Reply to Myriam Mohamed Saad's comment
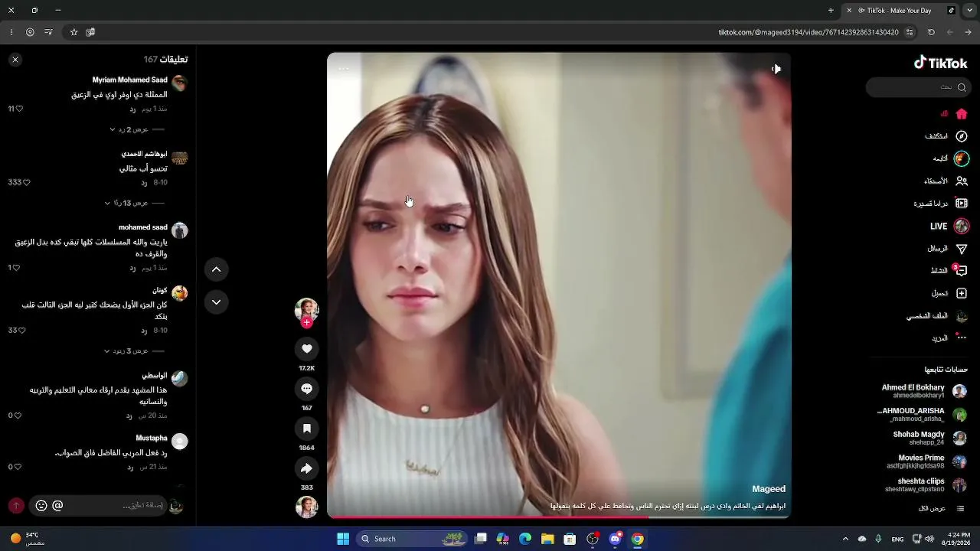Viewport: 980px width, 551px height. click(x=132, y=109)
